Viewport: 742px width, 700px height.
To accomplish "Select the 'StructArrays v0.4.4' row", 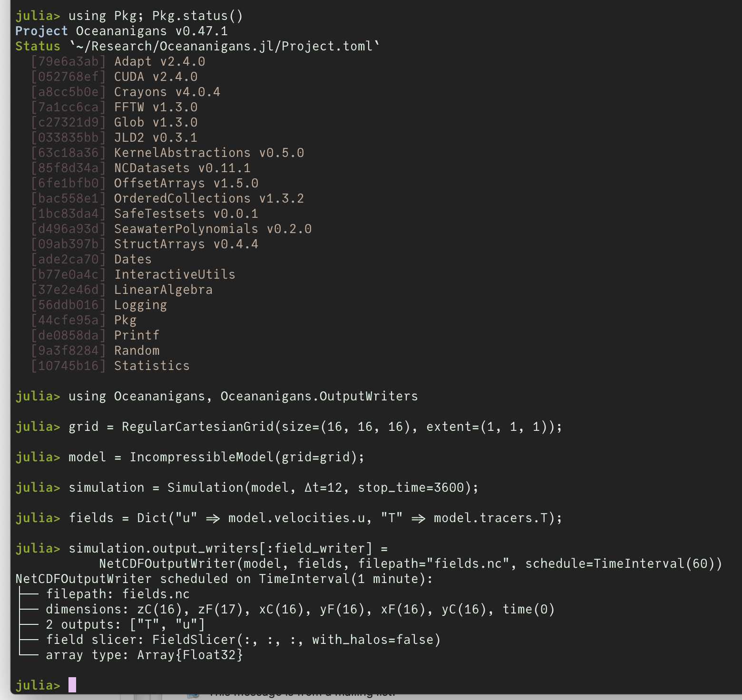I will point(145,244).
